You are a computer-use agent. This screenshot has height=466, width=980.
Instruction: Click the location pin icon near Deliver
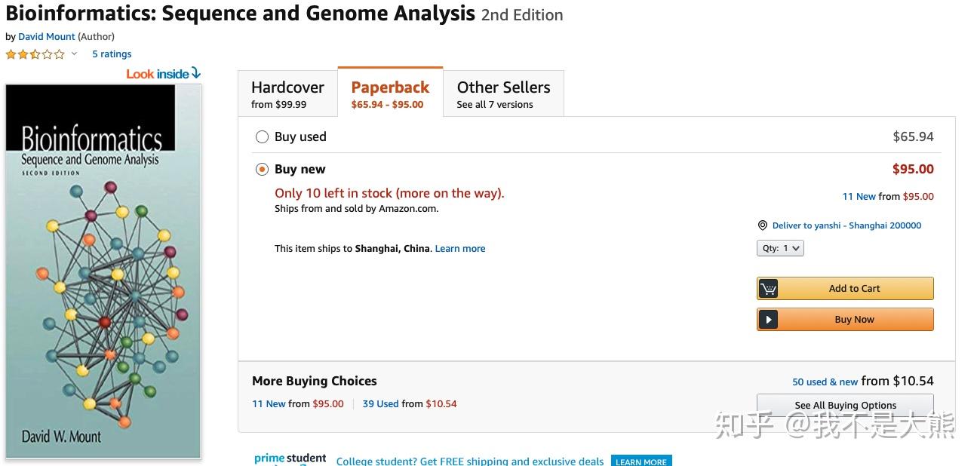(x=763, y=225)
